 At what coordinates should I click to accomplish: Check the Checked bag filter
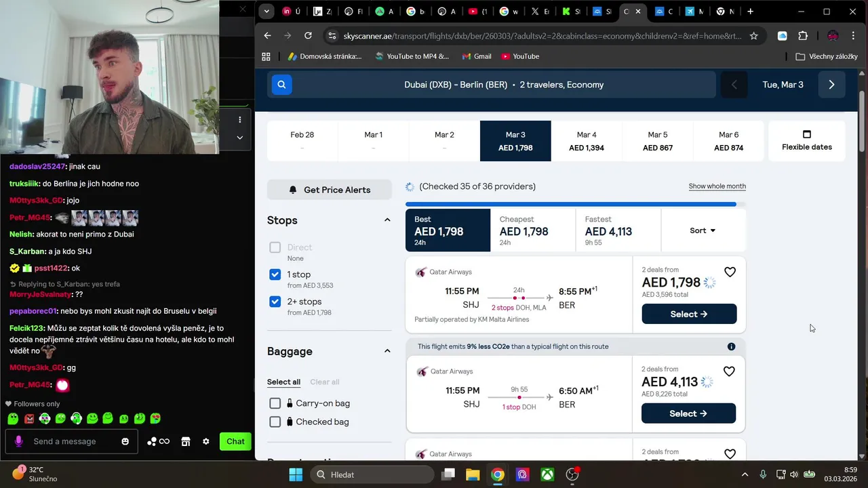tap(275, 422)
